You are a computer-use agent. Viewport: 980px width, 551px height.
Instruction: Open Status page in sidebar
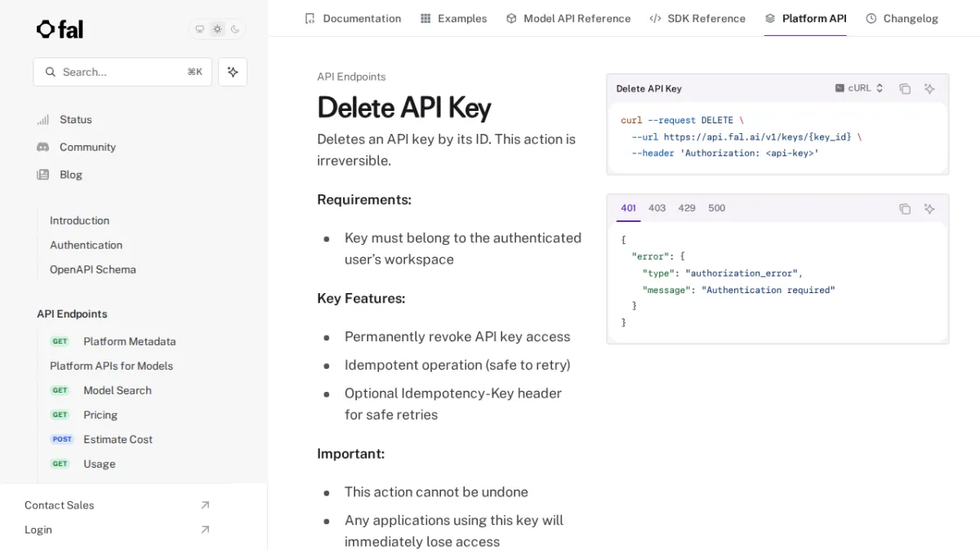point(76,119)
